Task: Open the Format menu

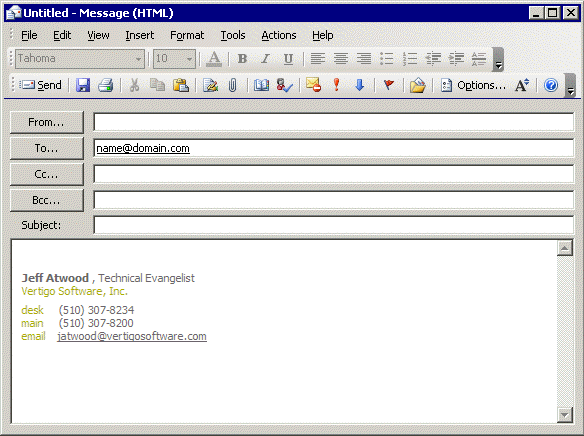Action: 187,35
